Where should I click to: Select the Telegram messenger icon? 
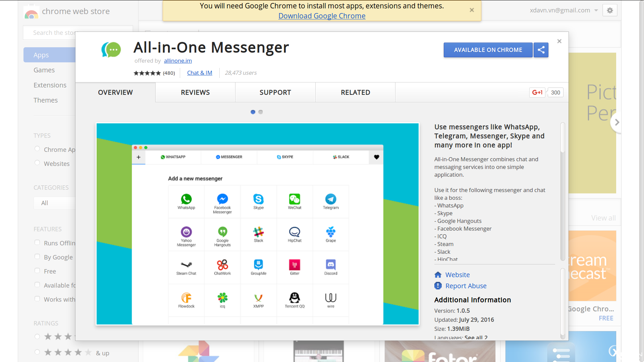(x=330, y=199)
